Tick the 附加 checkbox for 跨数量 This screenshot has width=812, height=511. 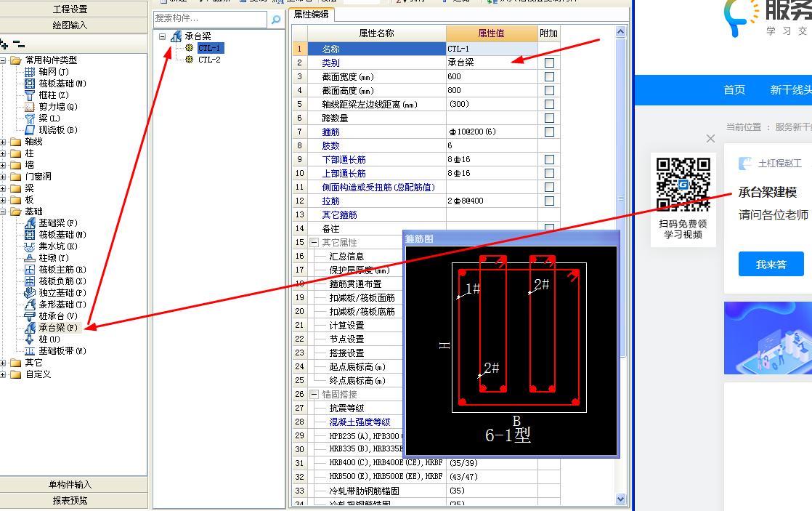550,118
